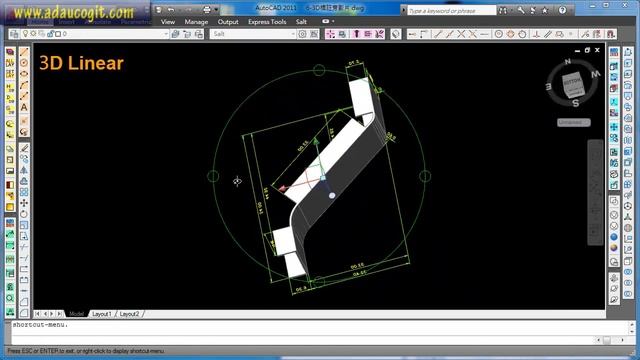Click the N compass letter on ViewCube
The width and height of the screenshot is (640, 360).
point(567,62)
